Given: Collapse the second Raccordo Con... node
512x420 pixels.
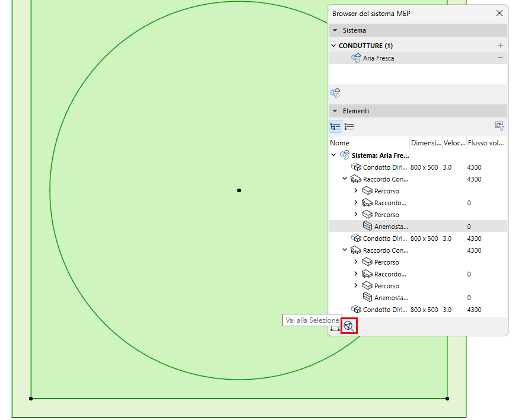Looking at the screenshot, I should 345,250.
